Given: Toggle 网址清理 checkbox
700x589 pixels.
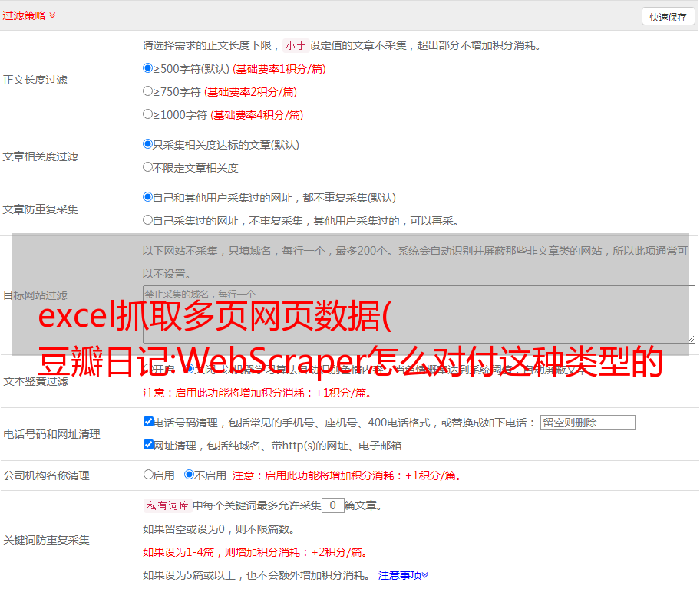Looking at the screenshot, I should (x=148, y=444).
